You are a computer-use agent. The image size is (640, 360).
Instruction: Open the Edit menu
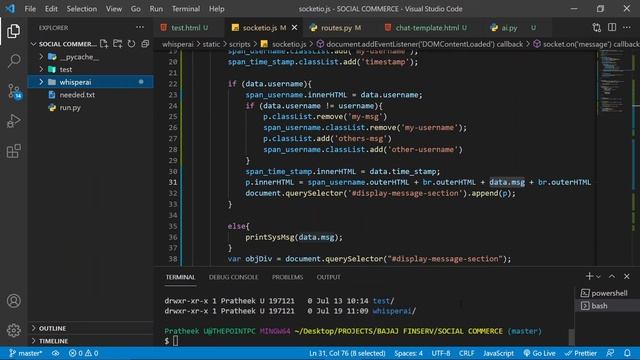point(51,9)
